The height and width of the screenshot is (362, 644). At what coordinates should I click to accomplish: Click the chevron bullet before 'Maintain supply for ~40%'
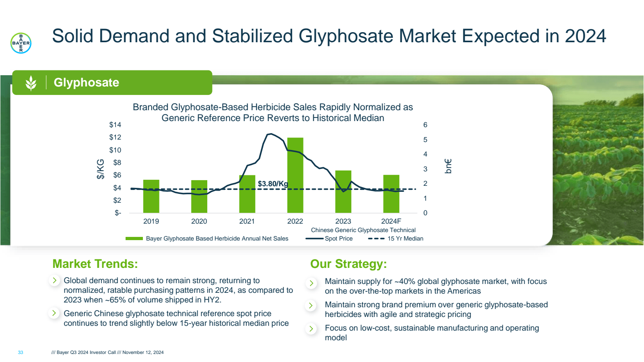point(311,283)
